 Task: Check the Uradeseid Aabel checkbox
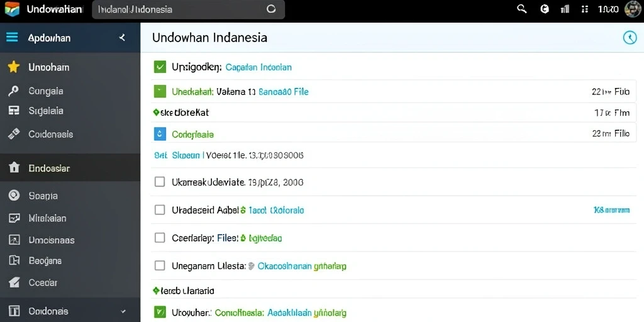click(160, 210)
